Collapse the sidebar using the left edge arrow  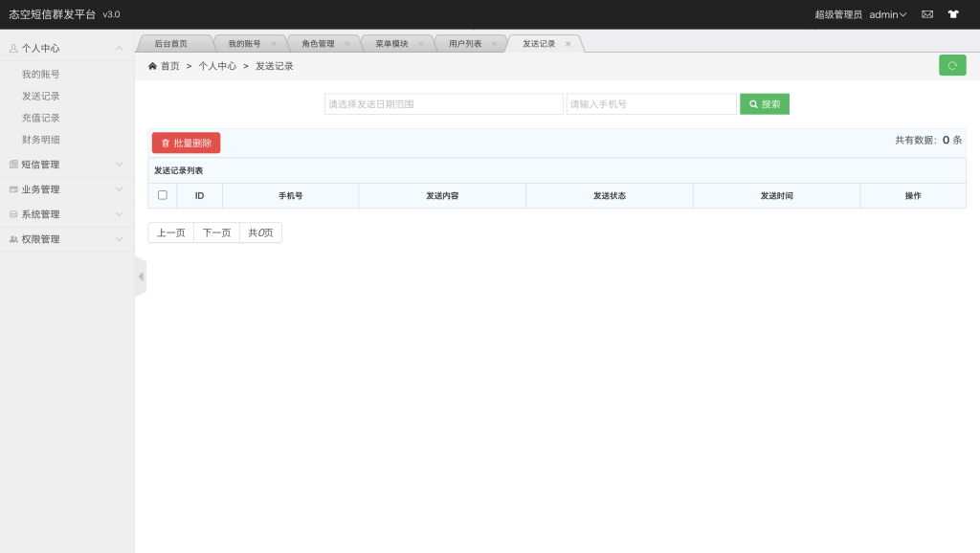141,275
